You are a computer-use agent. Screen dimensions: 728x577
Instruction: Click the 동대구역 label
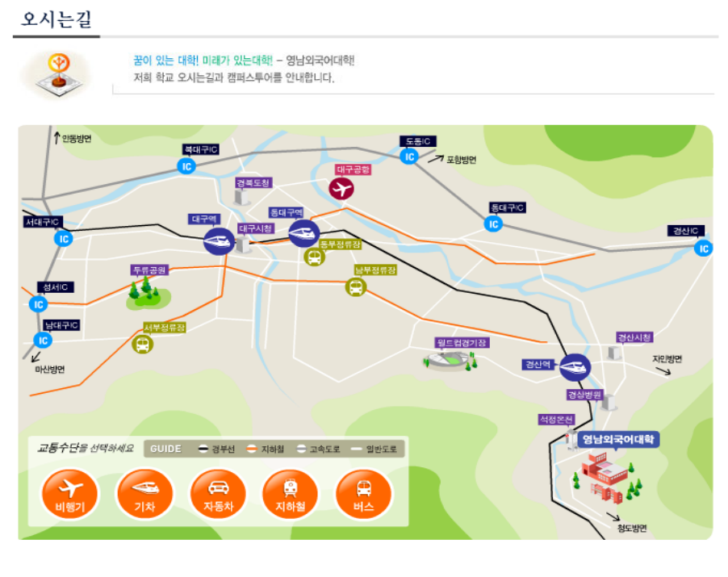click(x=287, y=212)
